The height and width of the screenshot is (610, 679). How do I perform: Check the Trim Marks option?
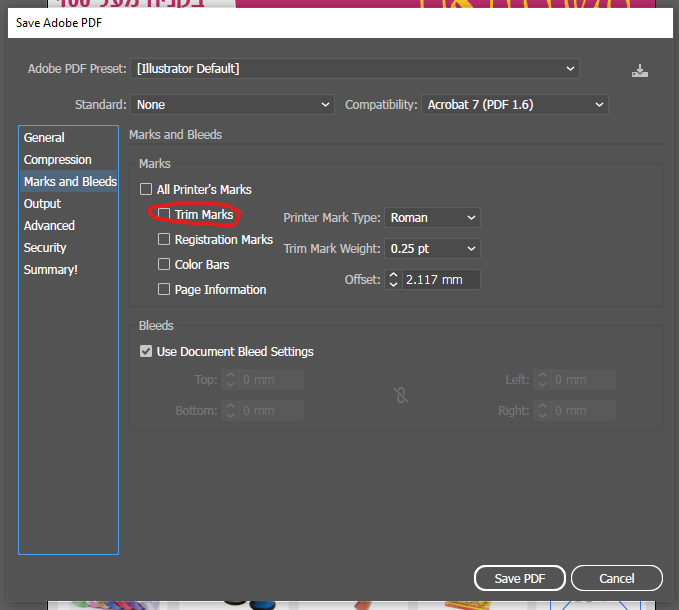click(x=164, y=214)
